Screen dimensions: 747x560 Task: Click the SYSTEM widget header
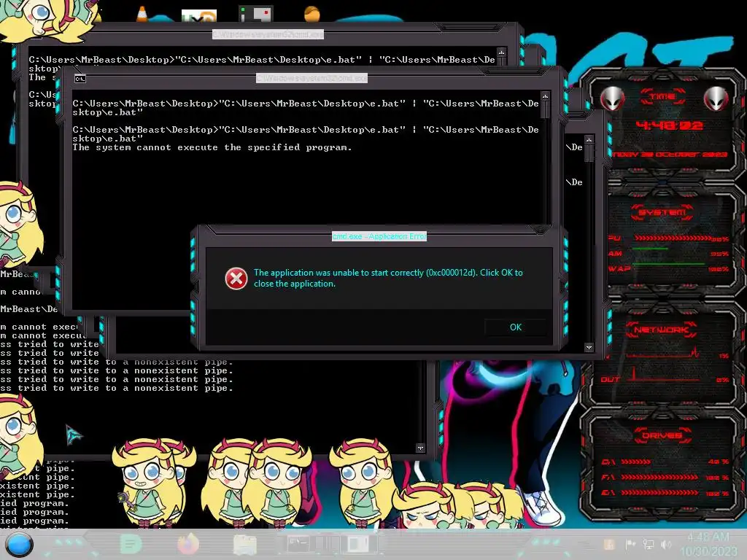pos(662,212)
